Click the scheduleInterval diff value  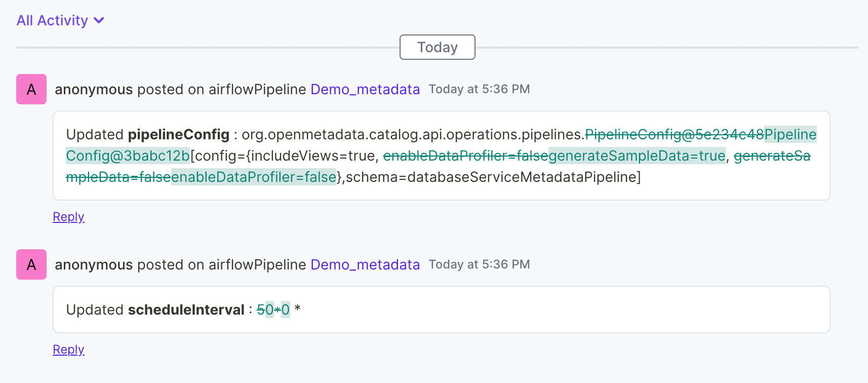pos(279,310)
